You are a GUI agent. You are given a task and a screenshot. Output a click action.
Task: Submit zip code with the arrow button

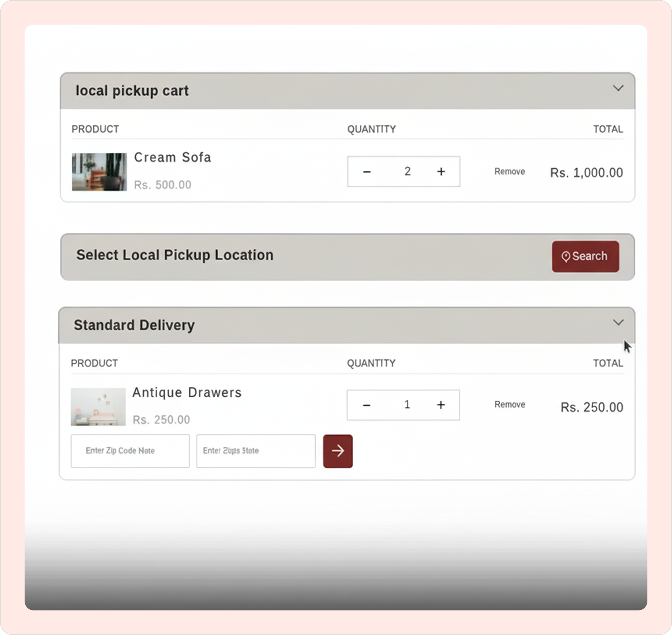click(338, 451)
